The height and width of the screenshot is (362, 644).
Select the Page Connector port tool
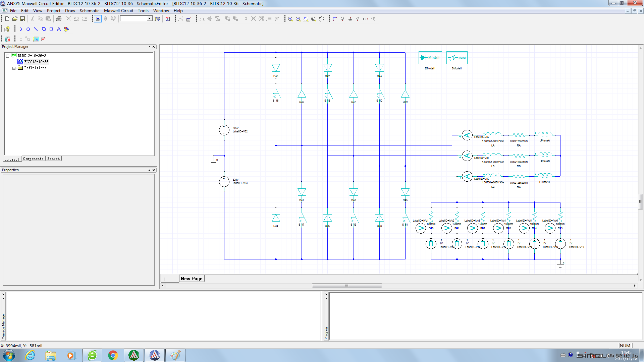tap(366, 19)
